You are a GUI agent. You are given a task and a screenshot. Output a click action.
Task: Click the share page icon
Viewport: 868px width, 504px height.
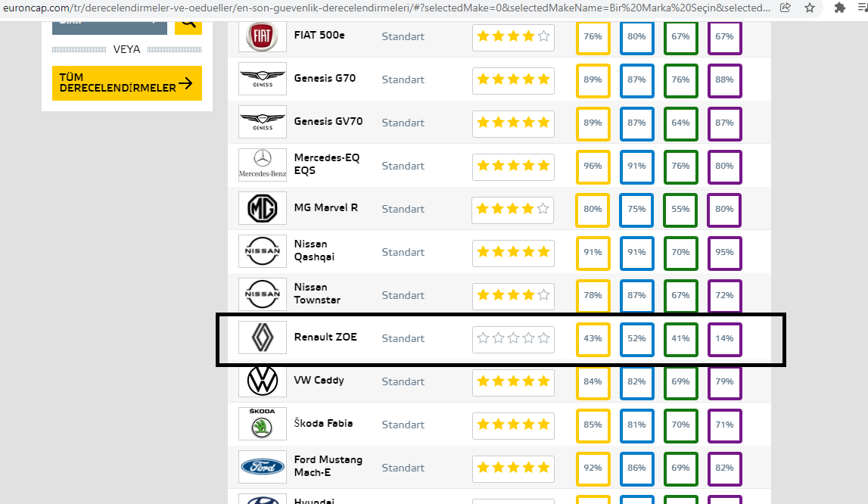point(786,8)
